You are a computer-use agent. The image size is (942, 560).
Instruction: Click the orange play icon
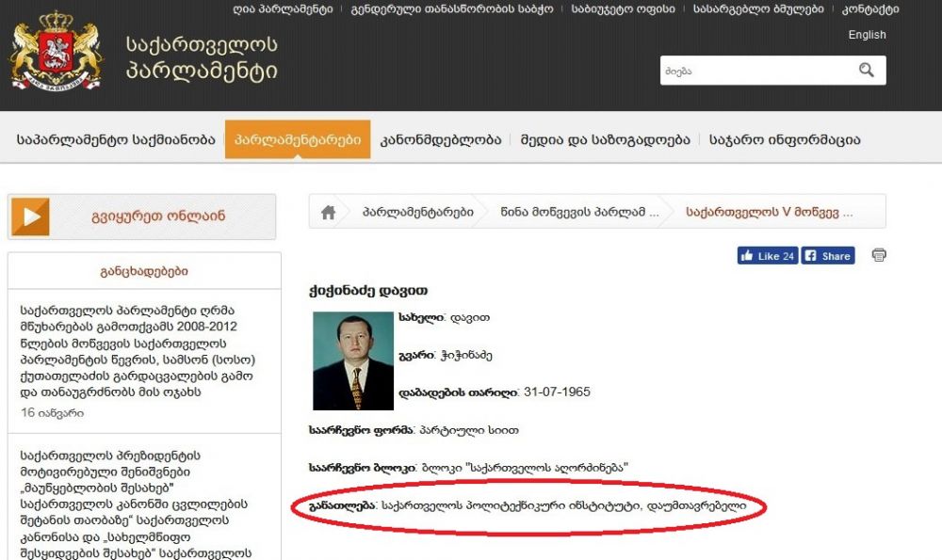31,216
